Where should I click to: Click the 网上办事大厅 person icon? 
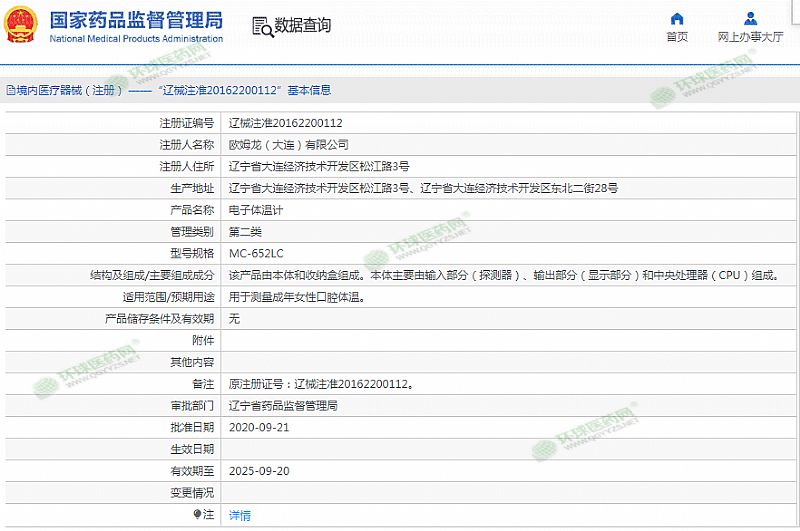tap(750, 19)
